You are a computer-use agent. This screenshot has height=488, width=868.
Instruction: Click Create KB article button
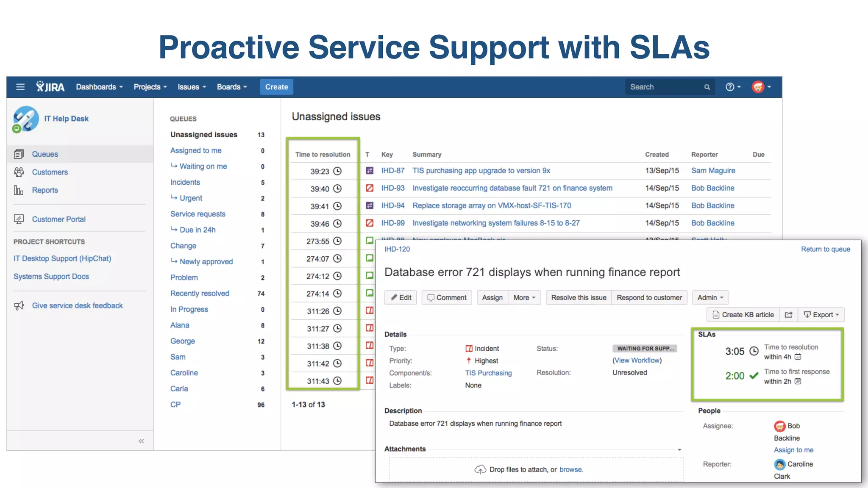(x=743, y=315)
